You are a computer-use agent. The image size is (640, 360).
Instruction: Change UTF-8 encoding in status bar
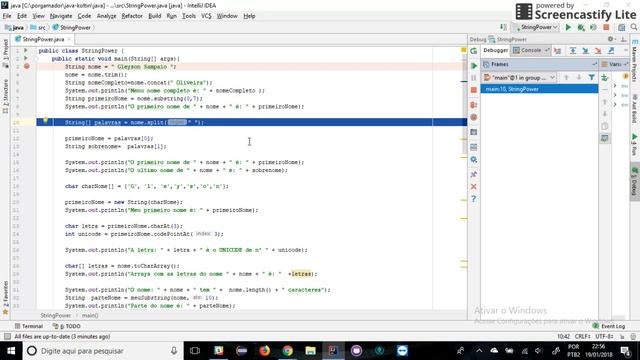[x=604, y=337]
